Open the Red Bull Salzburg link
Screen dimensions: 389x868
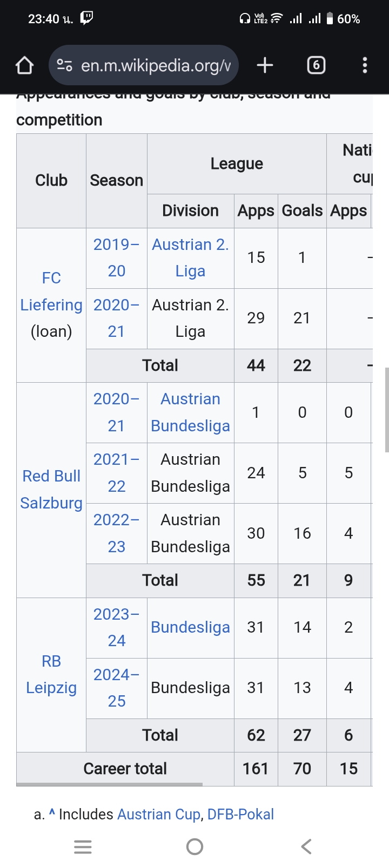pyautogui.click(x=51, y=490)
